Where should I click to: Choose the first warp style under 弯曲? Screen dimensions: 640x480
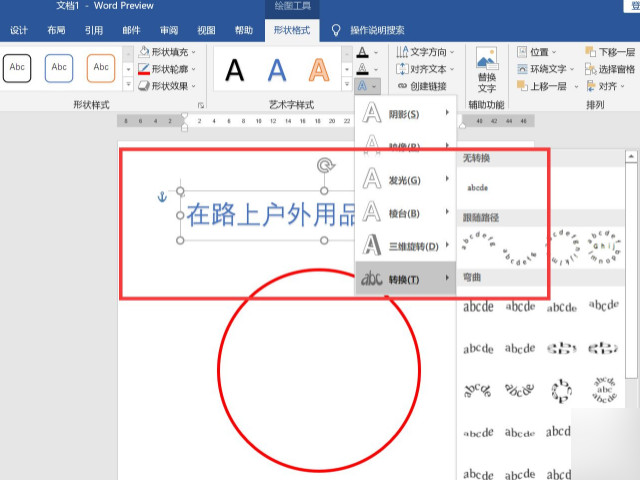(x=478, y=307)
